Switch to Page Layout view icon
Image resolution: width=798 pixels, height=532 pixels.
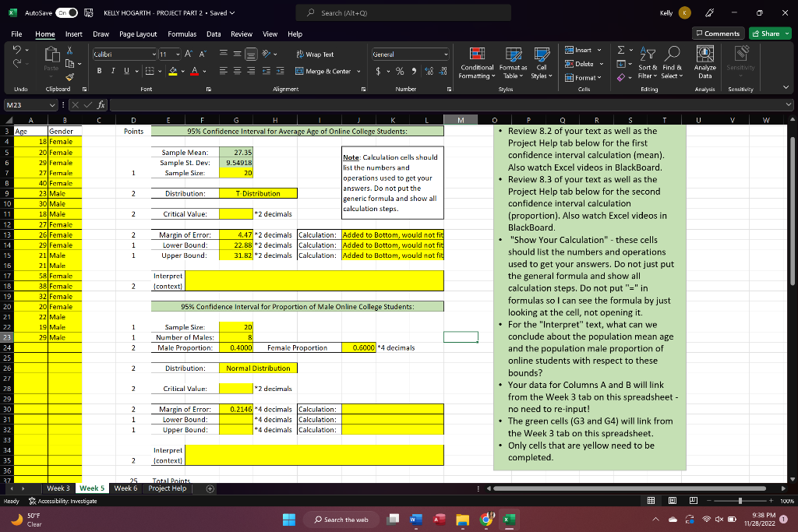click(673, 501)
